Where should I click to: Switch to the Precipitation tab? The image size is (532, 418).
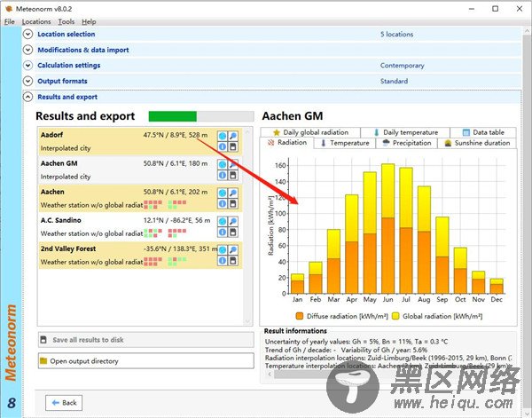[406, 143]
